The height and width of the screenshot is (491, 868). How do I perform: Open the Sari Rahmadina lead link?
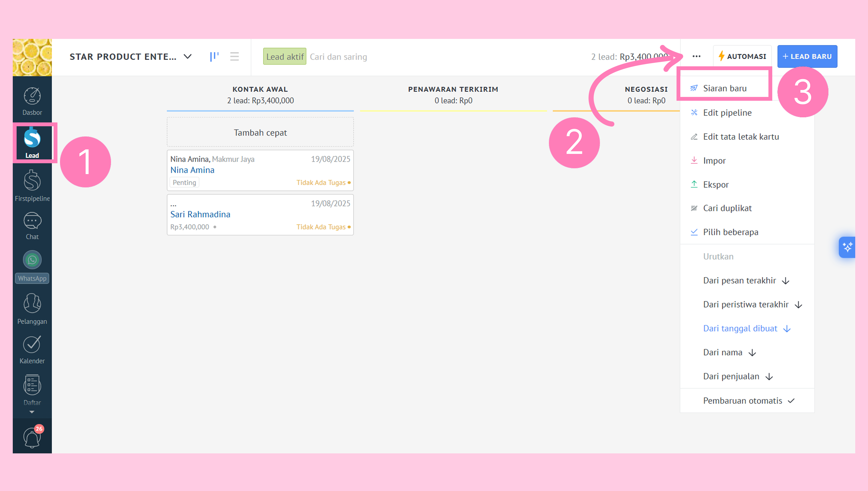click(x=200, y=214)
